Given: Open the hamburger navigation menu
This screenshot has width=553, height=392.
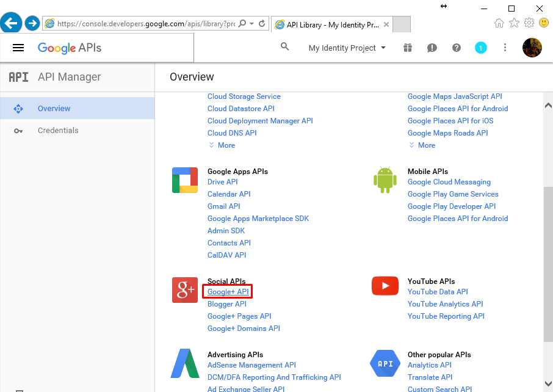Looking at the screenshot, I should pos(18,48).
